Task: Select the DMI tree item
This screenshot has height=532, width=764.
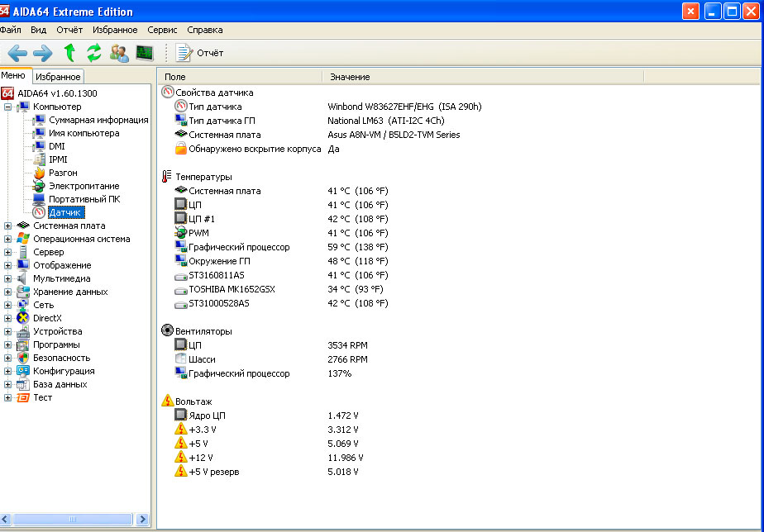Action: (56, 146)
